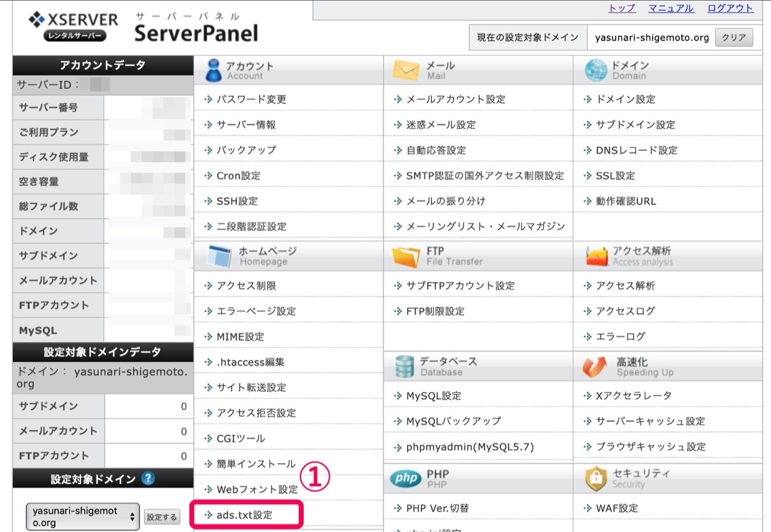Viewport: 771px width, 532px height.
Task: Open アクセス拒否設定
Action: pyautogui.click(x=256, y=412)
